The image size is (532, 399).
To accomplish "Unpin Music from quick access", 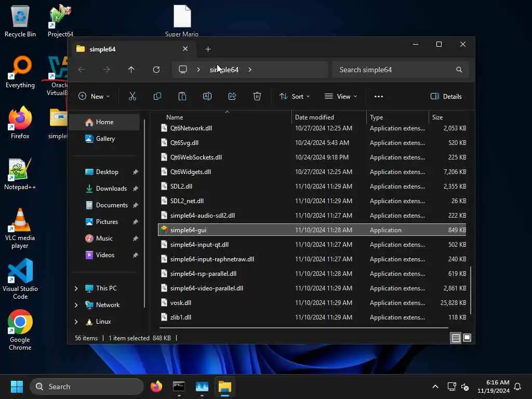I will pos(136,238).
